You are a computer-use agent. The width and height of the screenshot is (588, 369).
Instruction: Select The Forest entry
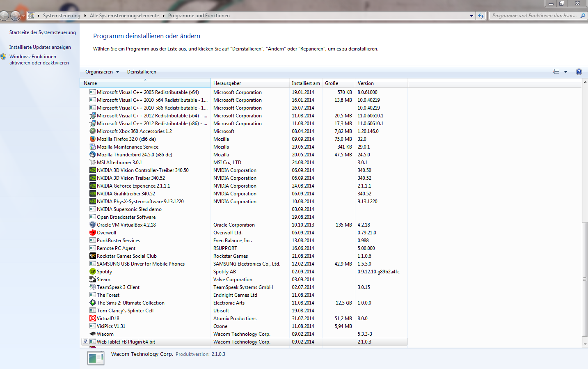pos(244,295)
